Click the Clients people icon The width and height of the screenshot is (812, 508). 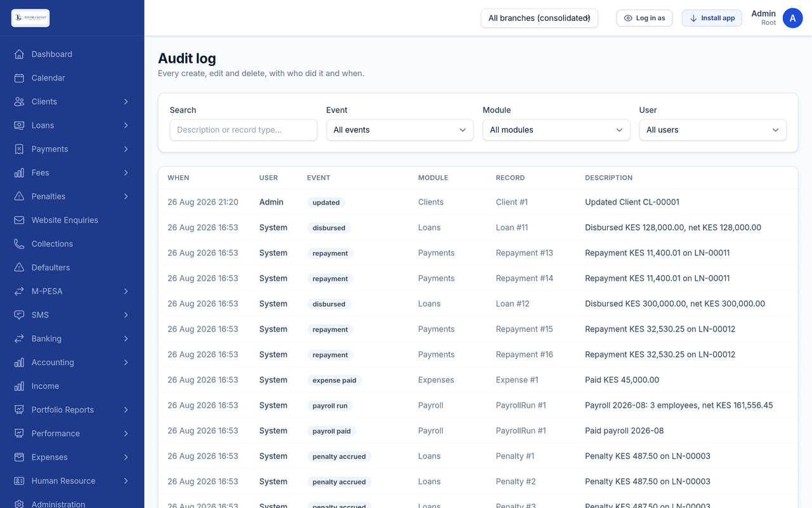click(x=19, y=102)
